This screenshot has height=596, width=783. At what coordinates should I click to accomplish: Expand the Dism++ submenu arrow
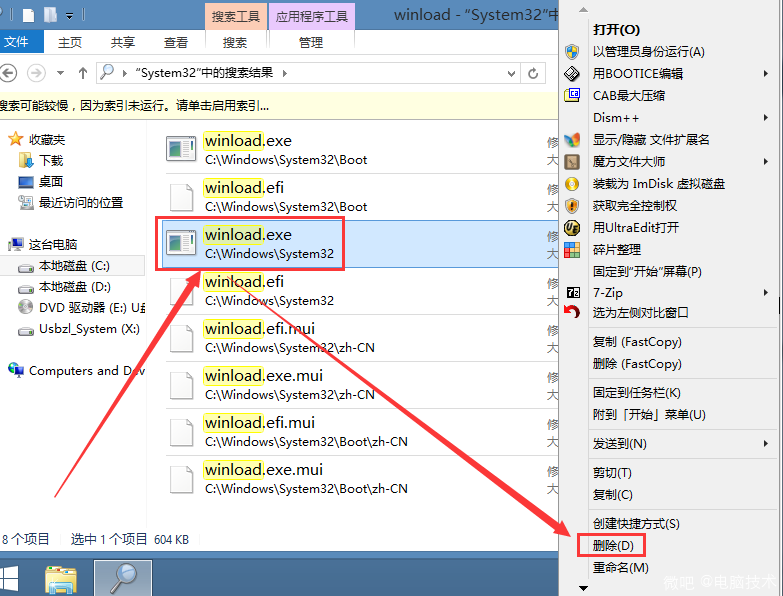tap(766, 117)
